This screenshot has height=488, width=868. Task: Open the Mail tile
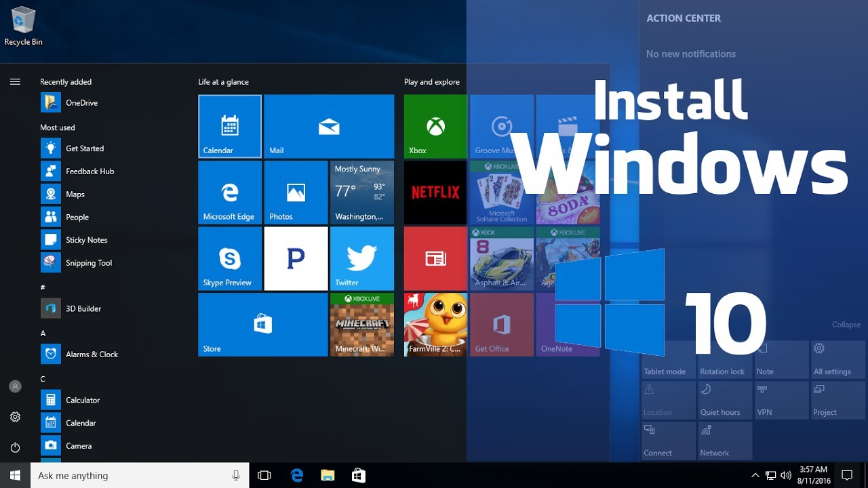(x=329, y=126)
